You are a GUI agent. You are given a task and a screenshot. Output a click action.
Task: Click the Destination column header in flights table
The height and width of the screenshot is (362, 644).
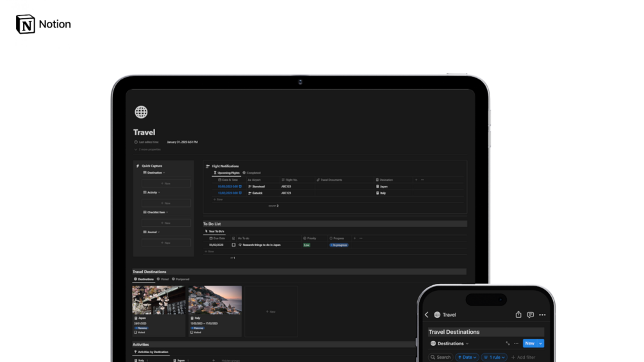click(x=384, y=180)
